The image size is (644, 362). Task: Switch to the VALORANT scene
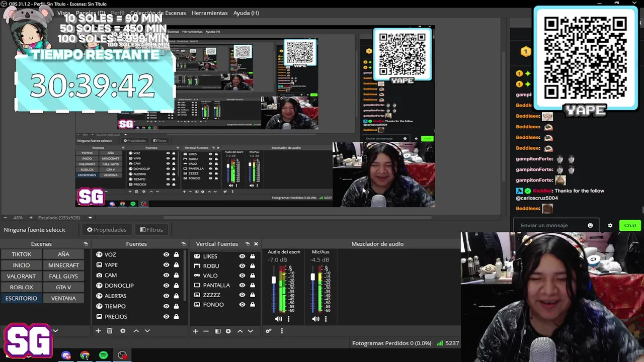(21, 276)
